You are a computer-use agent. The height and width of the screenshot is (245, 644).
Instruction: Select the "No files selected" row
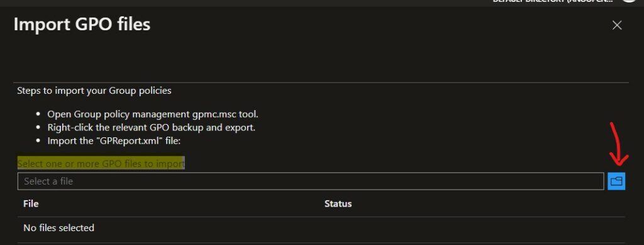pyautogui.click(x=321, y=228)
